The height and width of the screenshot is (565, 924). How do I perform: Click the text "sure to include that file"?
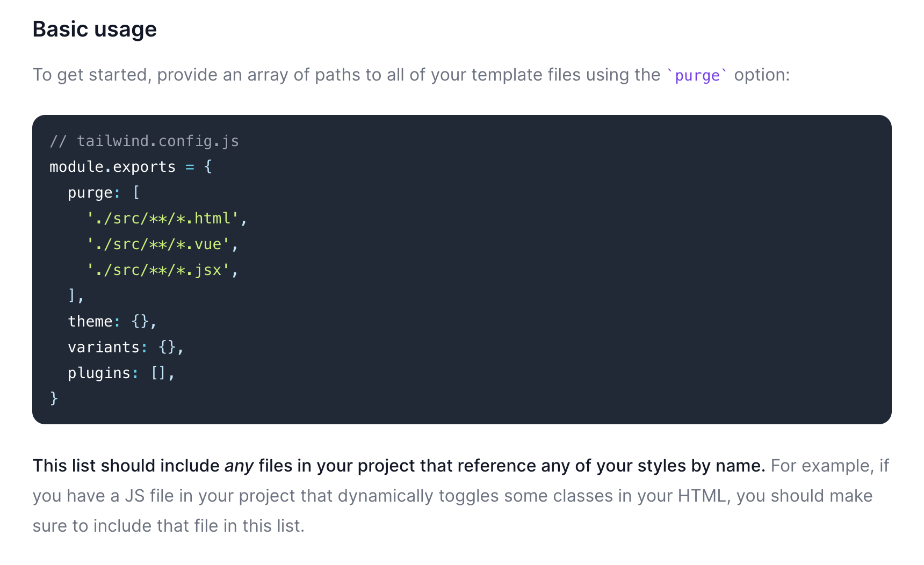coord(125,526)
